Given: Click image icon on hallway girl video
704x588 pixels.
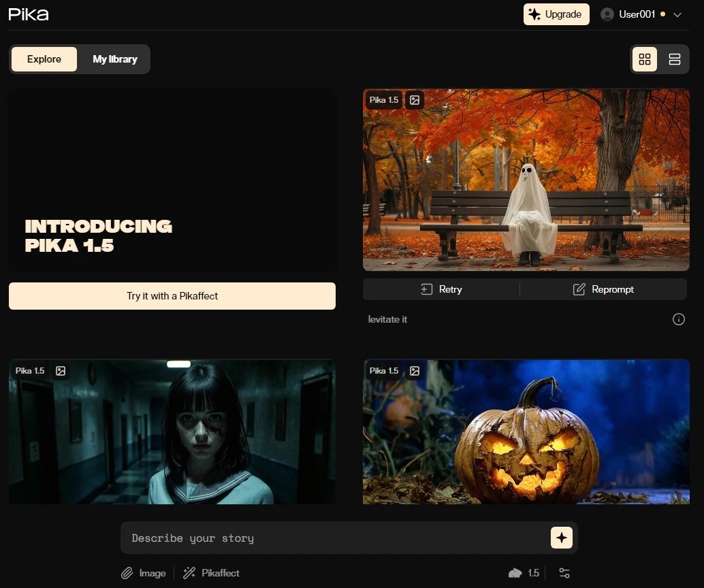Looking at the screenshot, I should [x=61, y=371].
